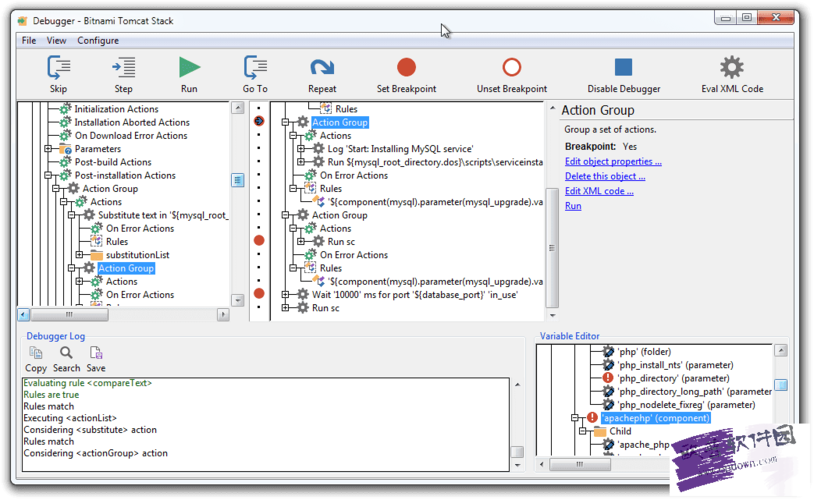Click gear icon of Wait '10000' ms action

click(303, 294)
